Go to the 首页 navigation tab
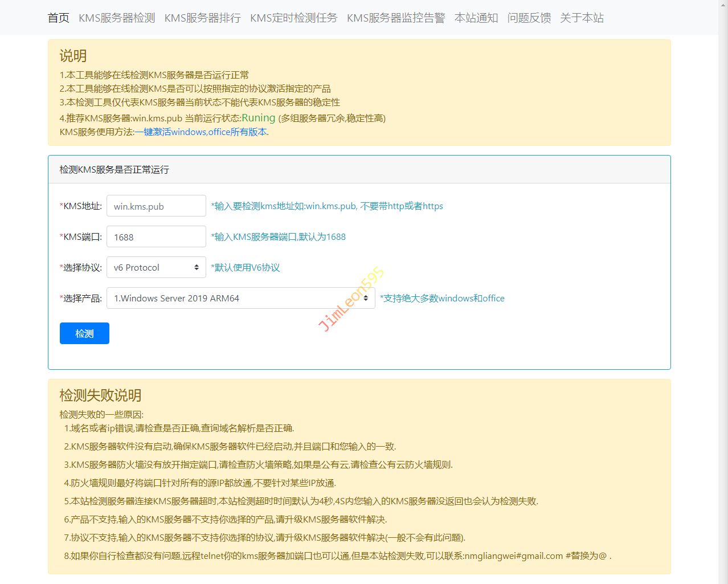This screenshot has width=728, height=584. 59,18
